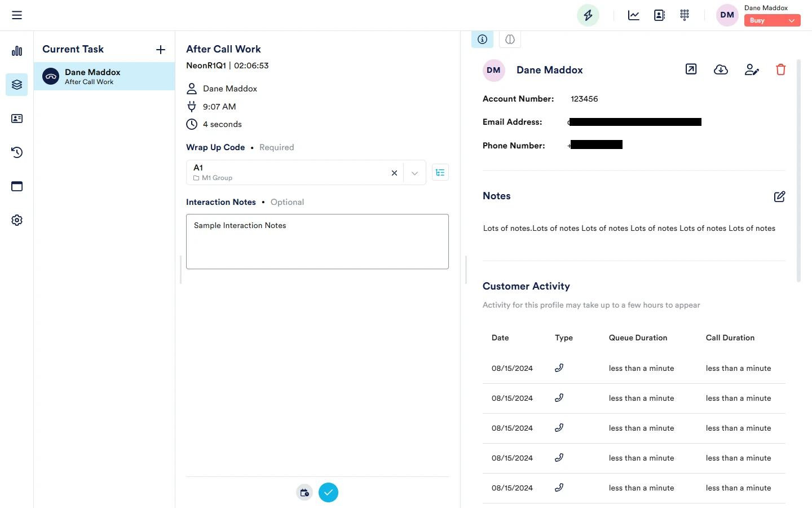Open the Busy status dropdown
The image size is (812, 508).
[772, 20]
